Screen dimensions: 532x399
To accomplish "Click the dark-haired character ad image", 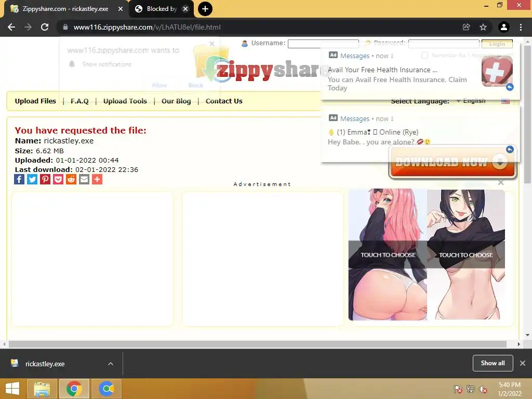I will click(x=466, y=255).
